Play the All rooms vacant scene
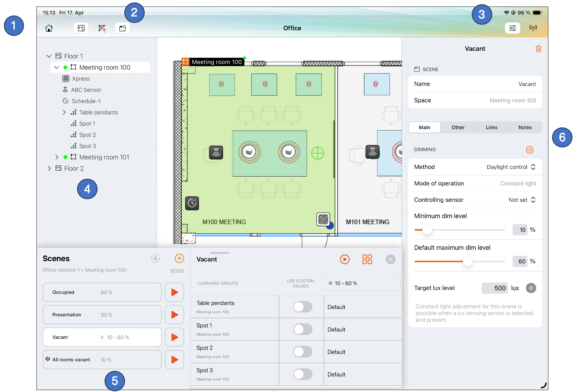Viewport: 576px width, 392px height. [174, 360]
